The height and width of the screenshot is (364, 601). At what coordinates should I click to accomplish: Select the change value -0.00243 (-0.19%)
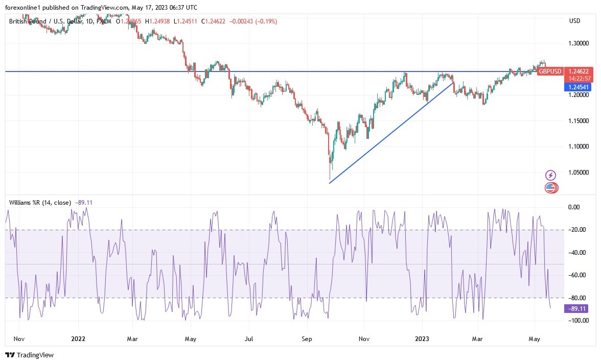[x=241, y=21]
